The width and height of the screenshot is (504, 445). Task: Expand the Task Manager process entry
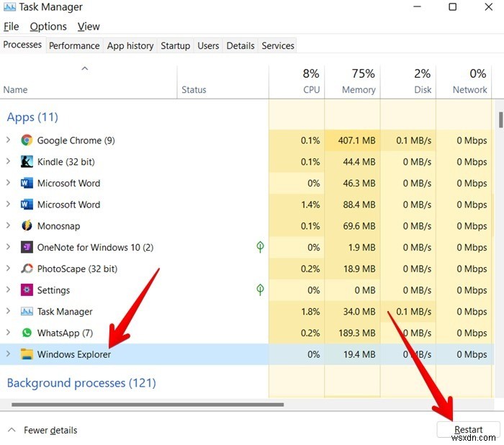point(8,311)
